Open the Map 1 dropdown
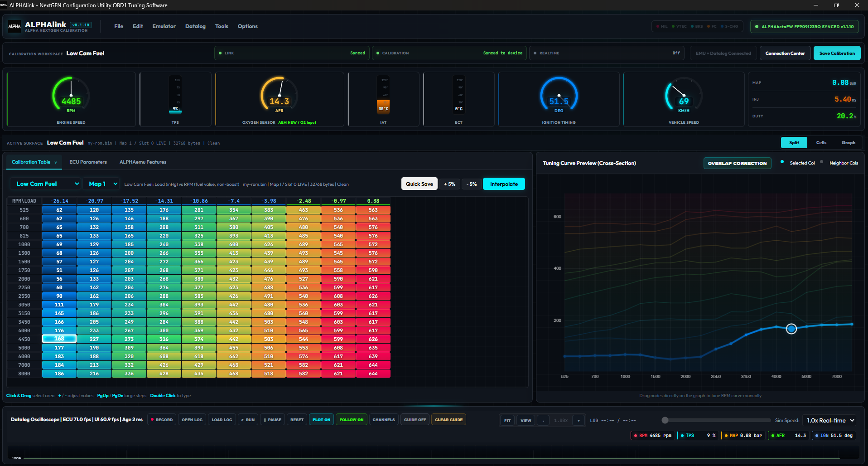This screenshot has width=868, height=466. (x=102, y=184)
